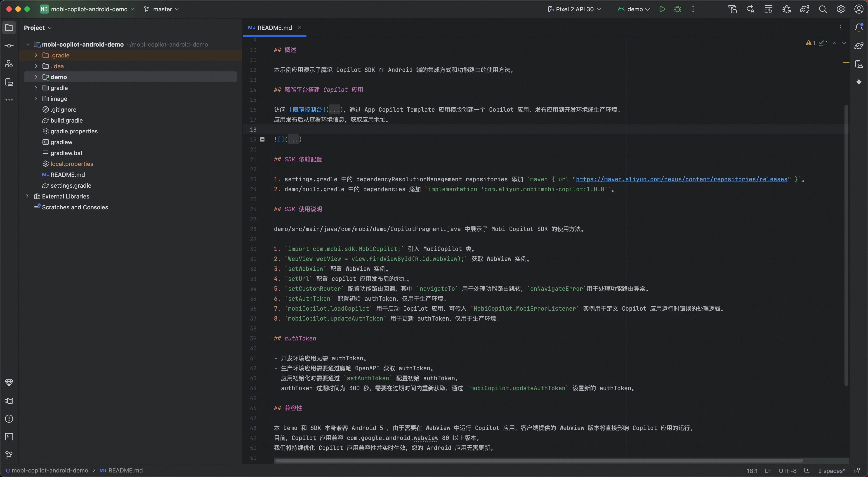
Task: Open Device Explorer on right sidebar
Action: [859, 64]
